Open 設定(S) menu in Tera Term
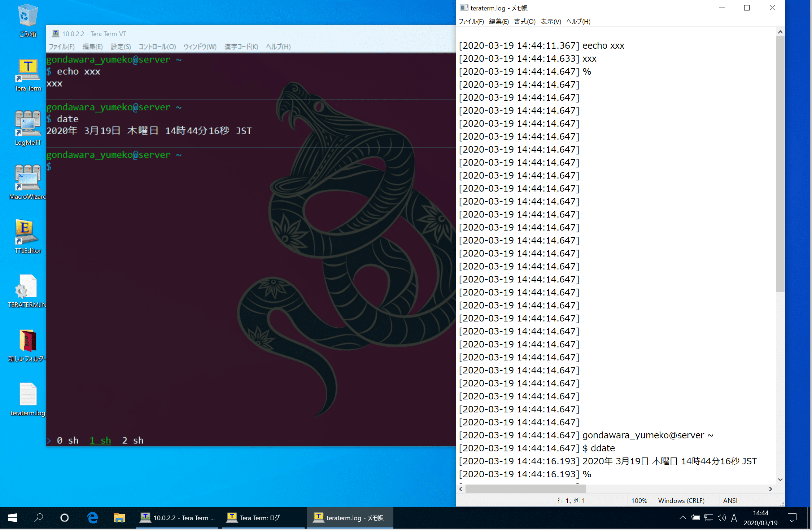Image resolution: width=812 pixels, height=530 pixels. point(121,47)
